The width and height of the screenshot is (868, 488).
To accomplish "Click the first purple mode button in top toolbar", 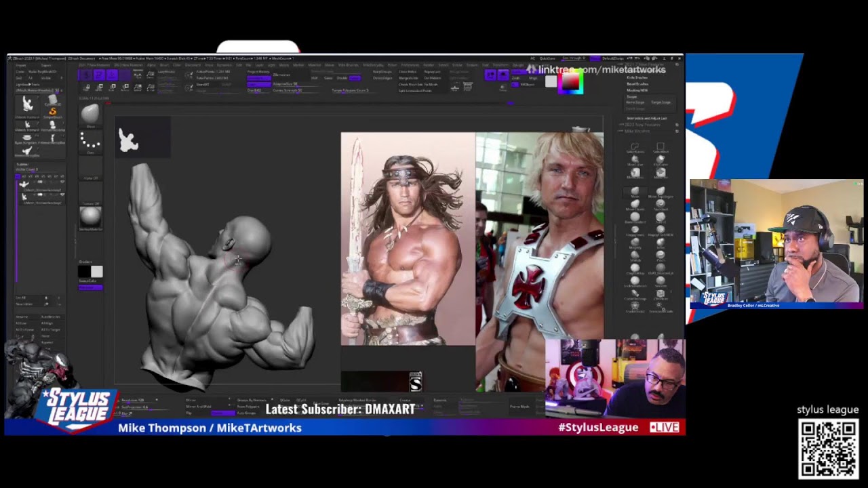I will coord(86,75).
